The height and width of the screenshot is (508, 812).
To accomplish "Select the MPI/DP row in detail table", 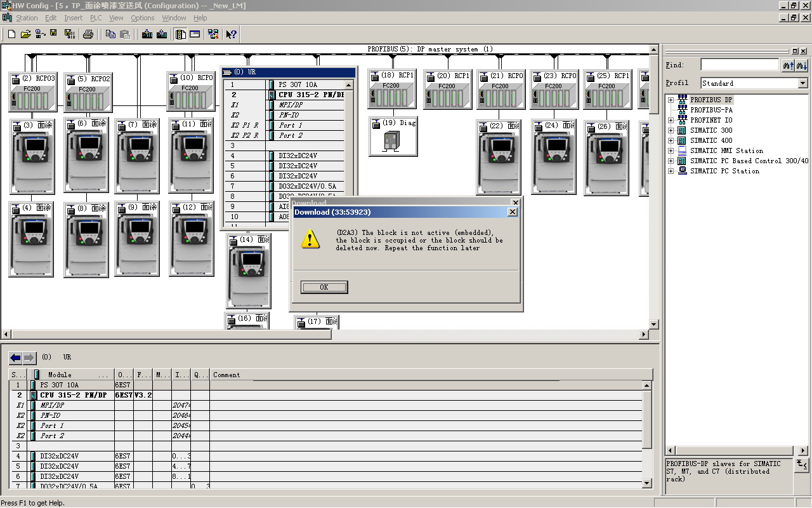I will tap(327, 405).
